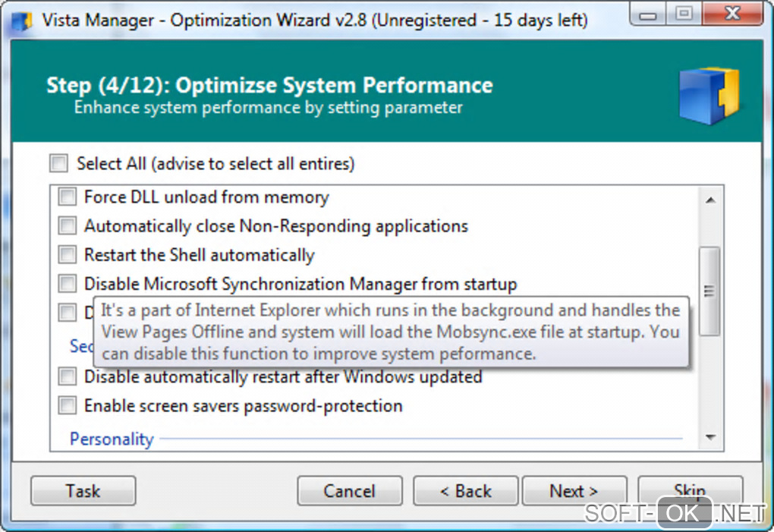Select the Personality section header
This screenshot has height=532, width=774.
[112, 439]
